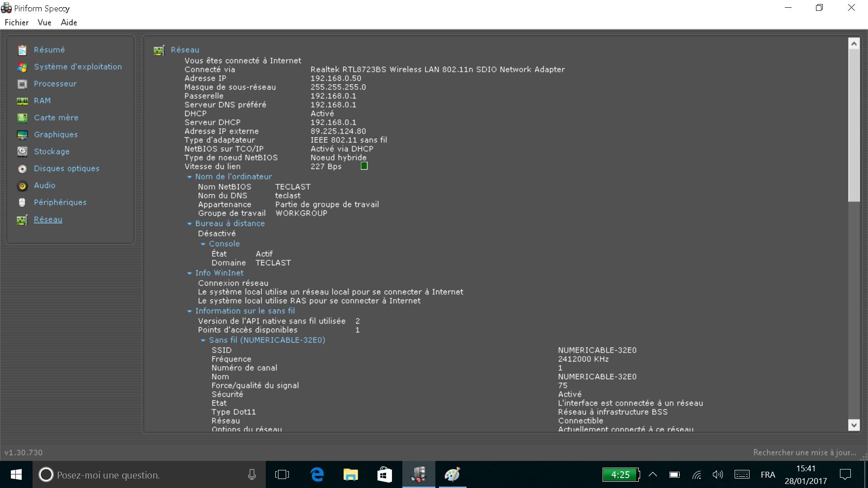
Task: Open Système d'exploitation section link
Action: [78, 67]
